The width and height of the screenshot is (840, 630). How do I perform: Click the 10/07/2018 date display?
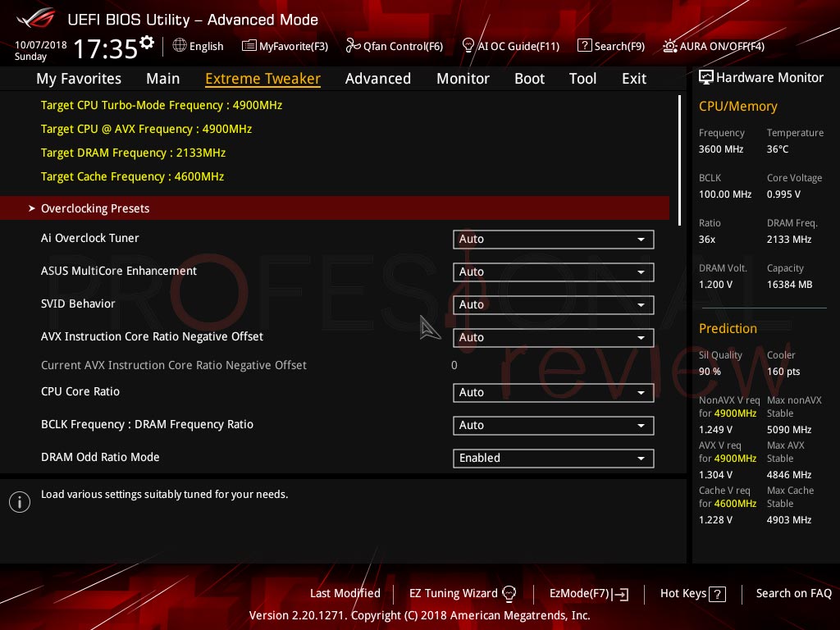coord(41,45)
